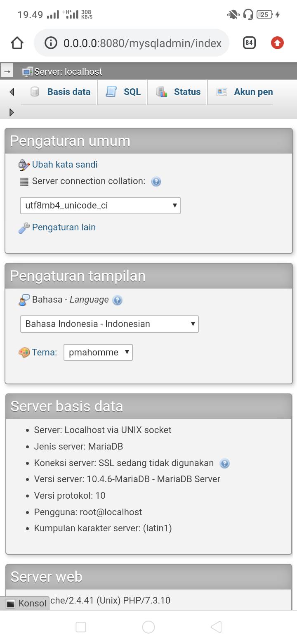Tap the red update arrow icon
This screenshot has height=644, width=297.
point(277,43)
